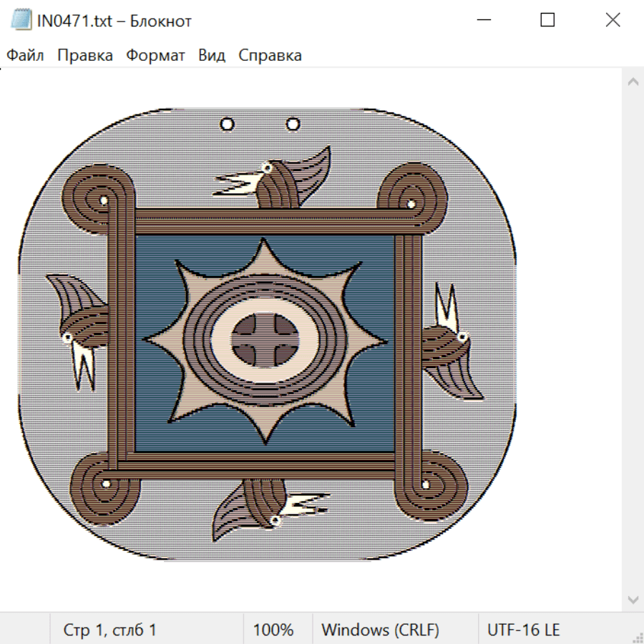Click the UTF-16 LE encoding indicator
The image size is (644, 644).
(523, 630)
